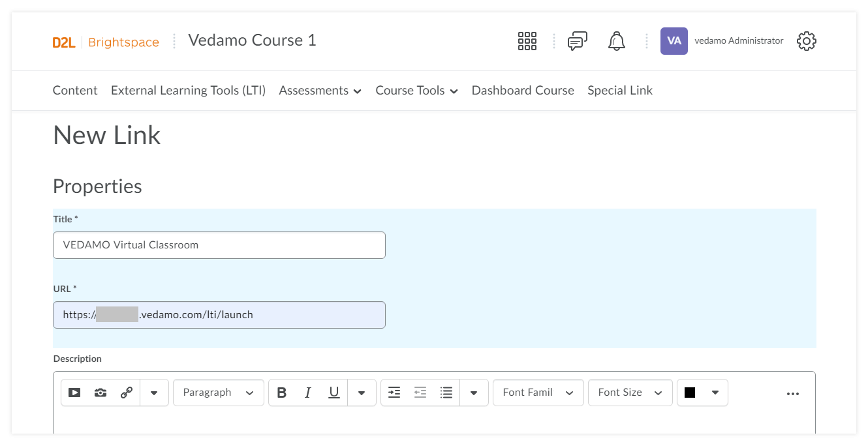Screen dimensions: 868x446
Task: Click the New Link heading
Action: tap(107, 136)
